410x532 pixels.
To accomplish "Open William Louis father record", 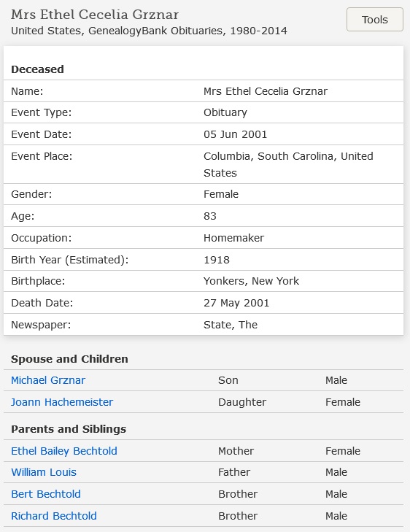I will tap(44, 472).
